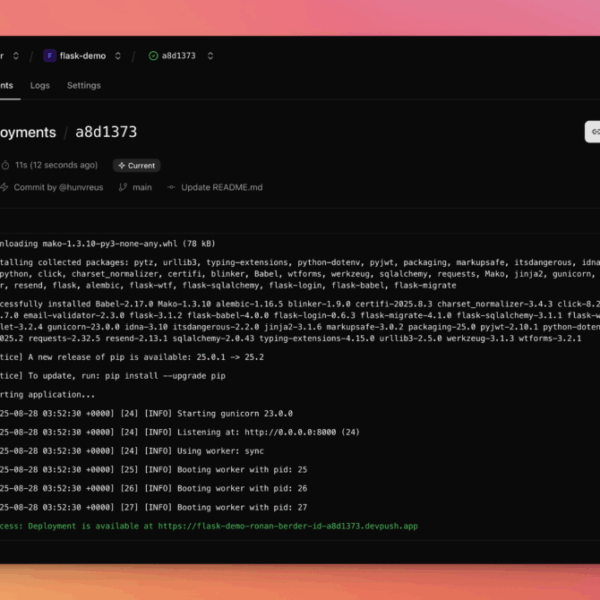Open the team switcher chevrons in the breadcrumb
The width and height of the screenshot is (600, 600).
click(x=16, y=56)
